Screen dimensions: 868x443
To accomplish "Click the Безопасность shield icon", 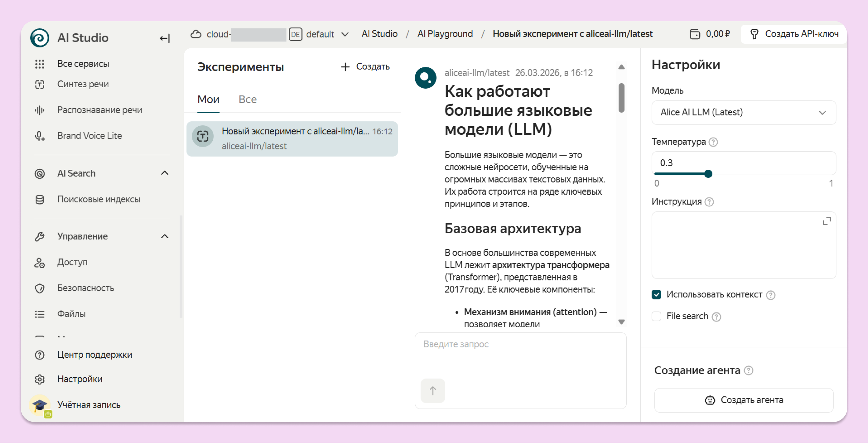I will (39, 288).
